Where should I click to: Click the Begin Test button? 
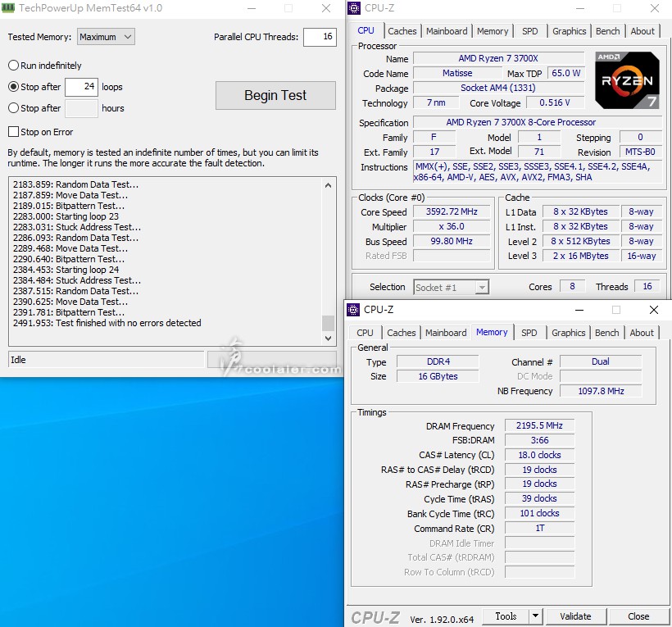tap(275, 95)
